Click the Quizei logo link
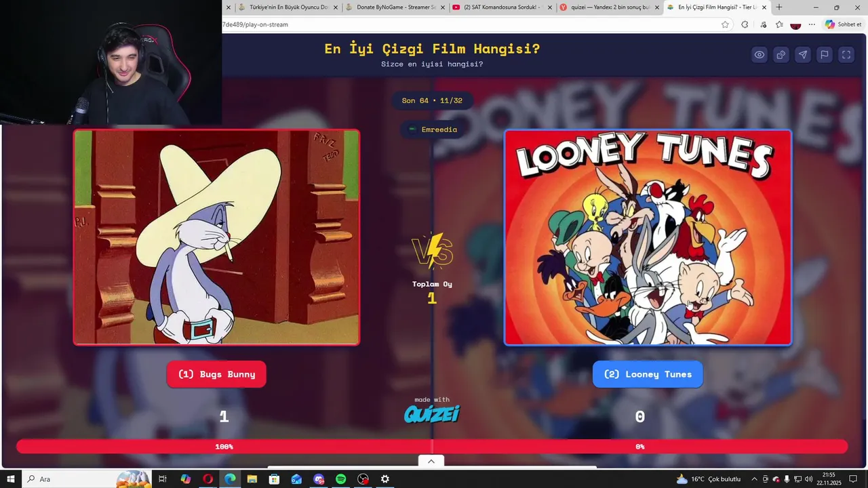The width and height of the screenshot is (868, 488). tap(432, 413)
